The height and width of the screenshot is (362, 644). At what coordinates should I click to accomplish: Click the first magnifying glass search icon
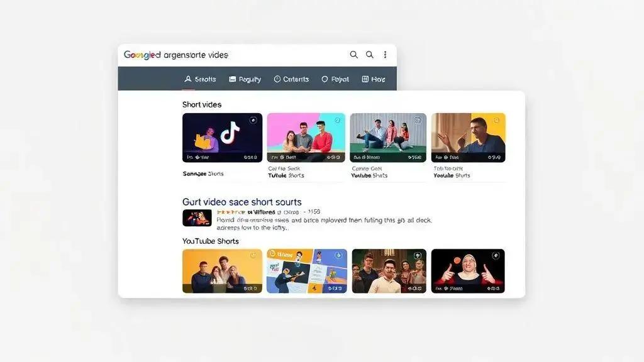353,55
